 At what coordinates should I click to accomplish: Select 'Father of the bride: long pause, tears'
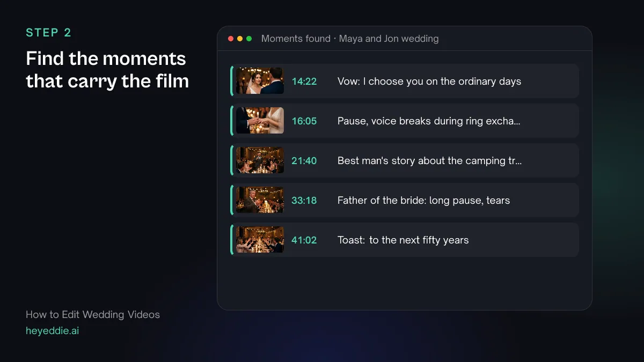click(x=423, y=201)
